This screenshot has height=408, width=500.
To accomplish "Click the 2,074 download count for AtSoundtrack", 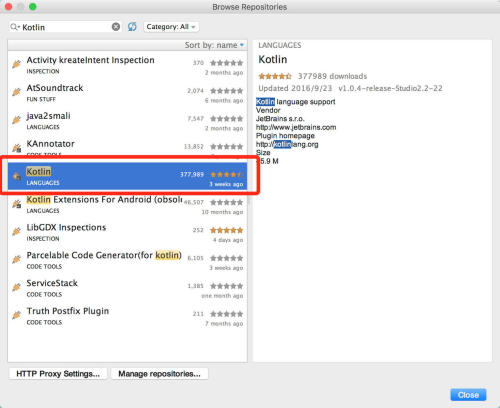I will 195,91.
